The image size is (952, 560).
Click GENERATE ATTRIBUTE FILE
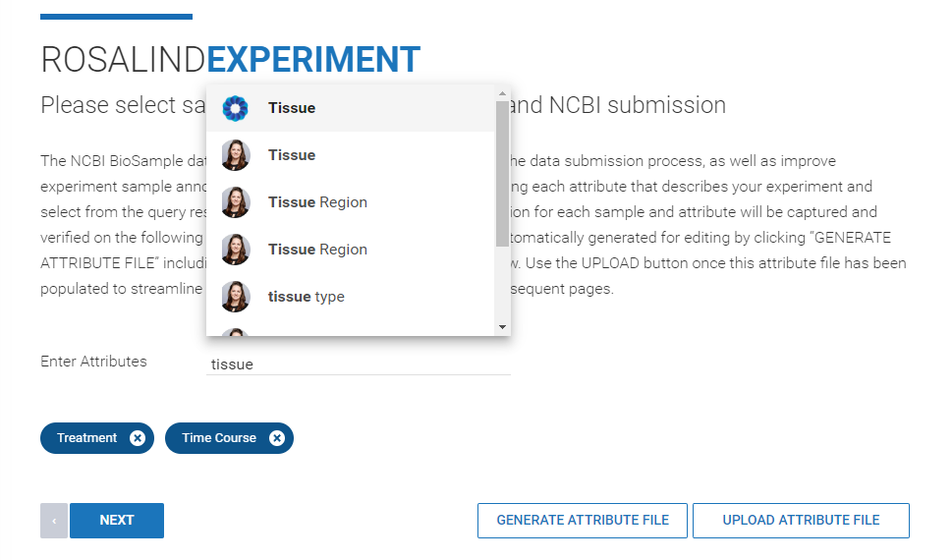pyautogui.click(x=583, y=521)
